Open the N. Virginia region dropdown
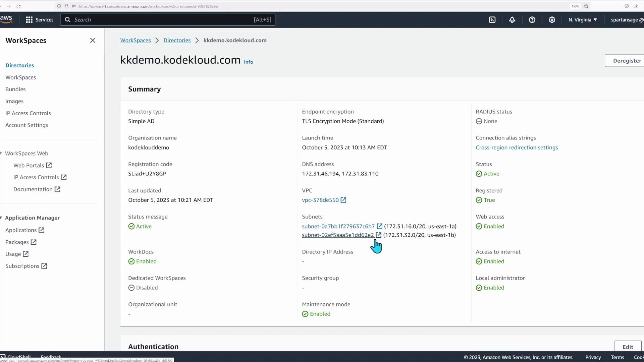644x362 pixels. [583, 20]
